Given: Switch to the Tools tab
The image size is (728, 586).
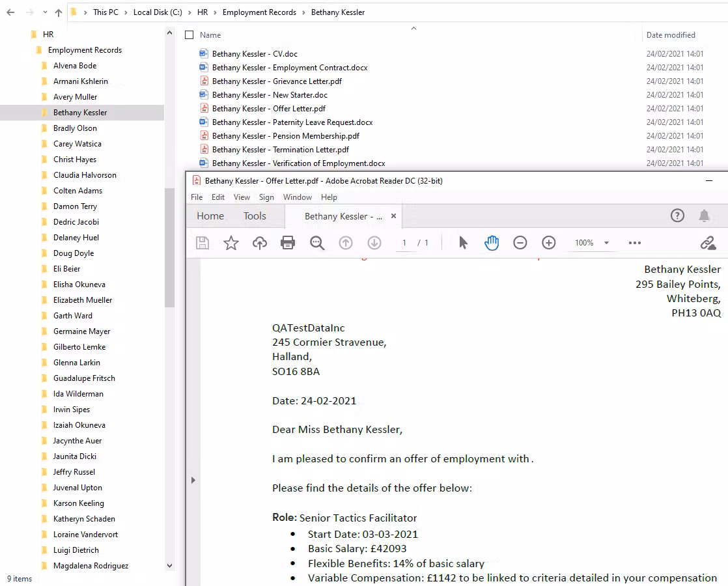Looking at the screenshot, I should click(x=255, y=216).
